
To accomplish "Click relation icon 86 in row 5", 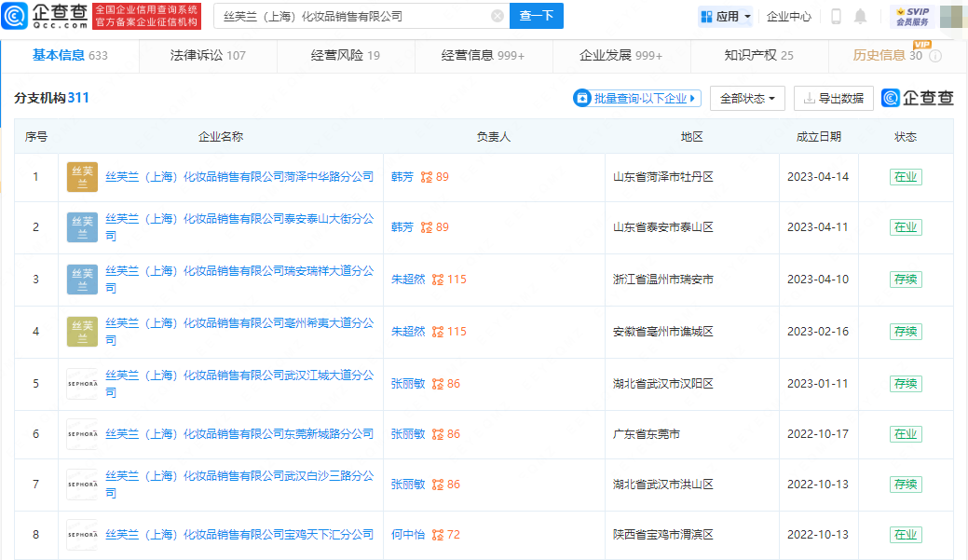I will coord(445,384).
